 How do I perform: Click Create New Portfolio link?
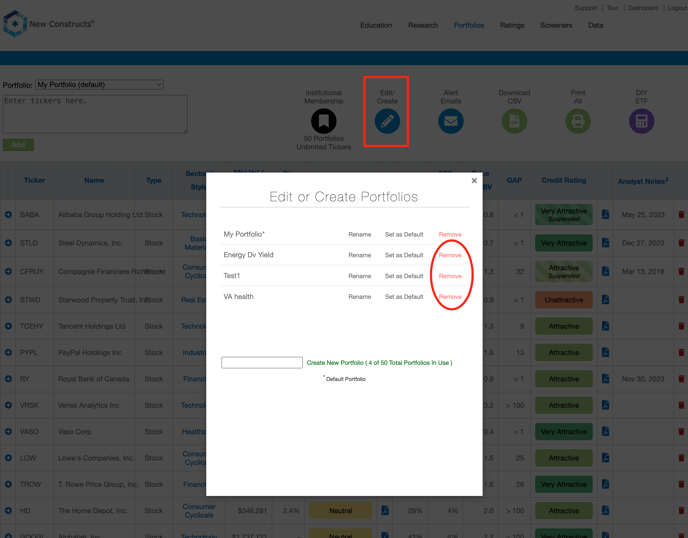[379, 363]
